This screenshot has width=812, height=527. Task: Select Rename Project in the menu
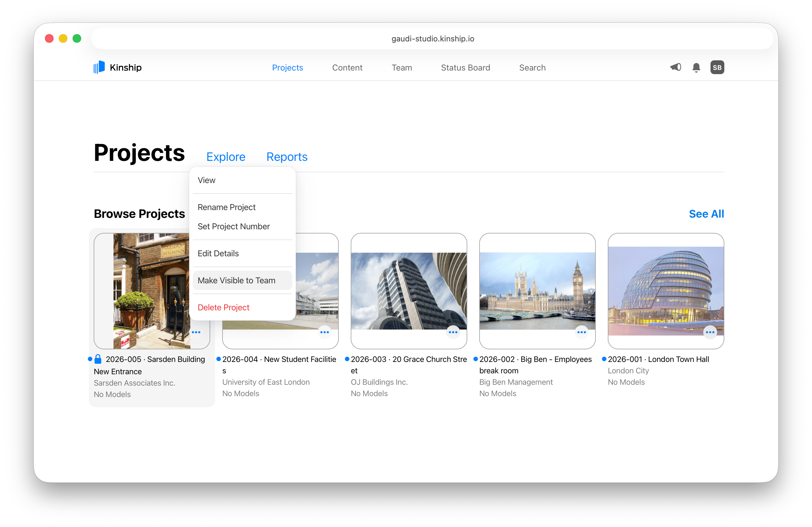pyautogui.click(x=242, y=207)
